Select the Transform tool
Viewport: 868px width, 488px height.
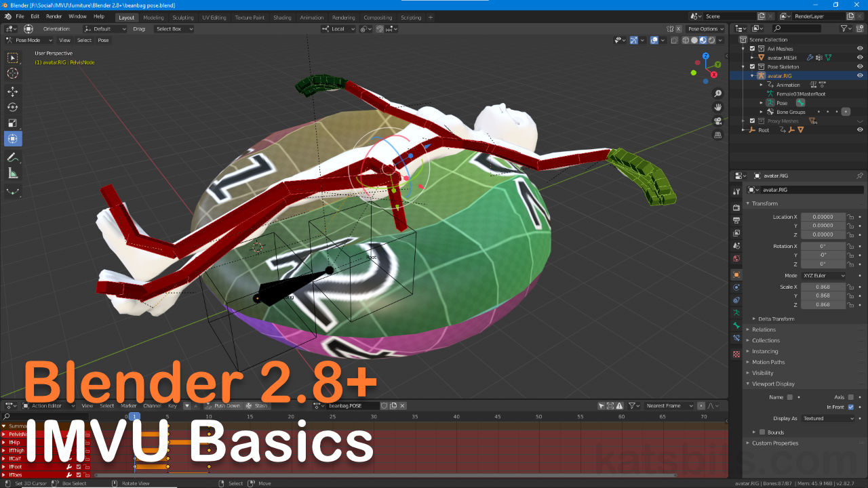pos(13,138)
